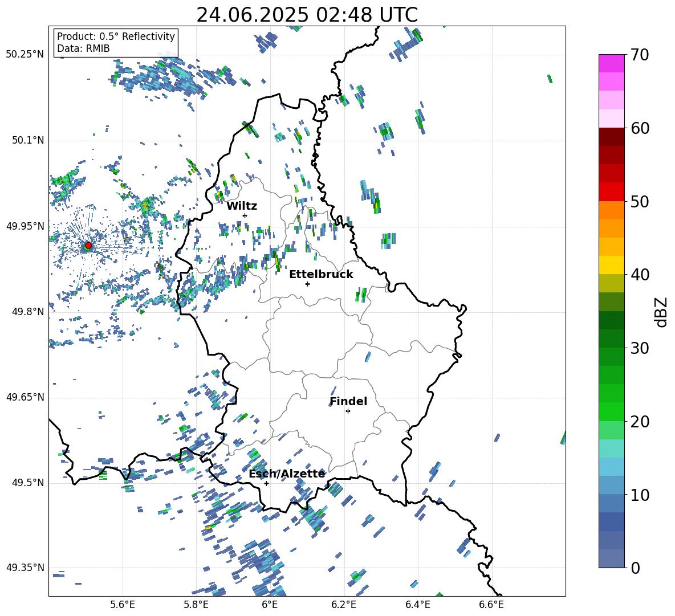The height and width of the screenshot is (616, 675).
Task: Click the 70 tick on colorbar
Action: click(640, 55)
